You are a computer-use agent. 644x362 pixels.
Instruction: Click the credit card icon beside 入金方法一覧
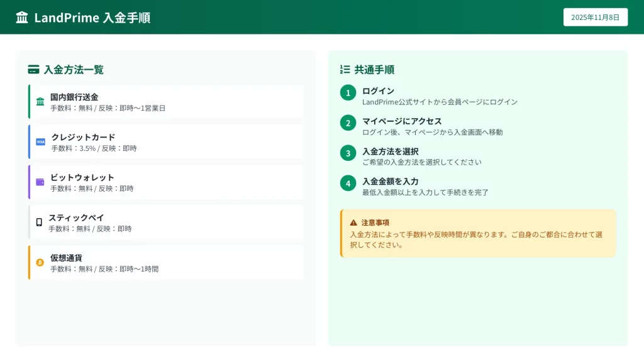33,70
